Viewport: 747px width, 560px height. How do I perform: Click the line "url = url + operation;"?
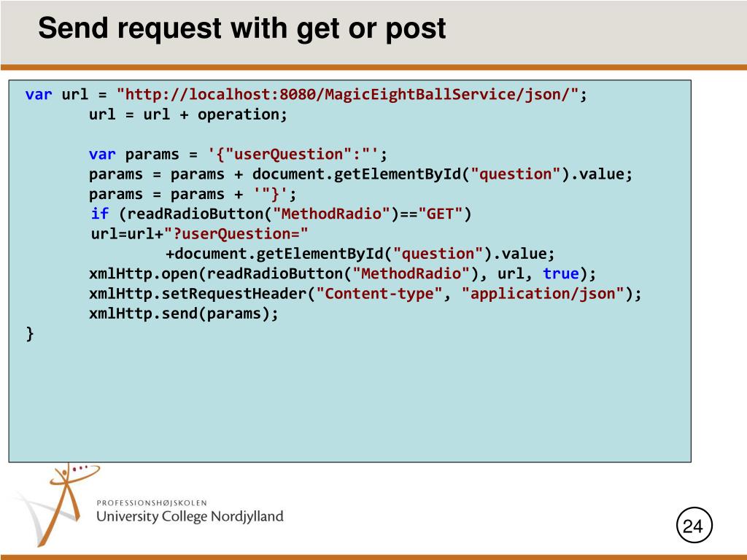coord(188,114)
